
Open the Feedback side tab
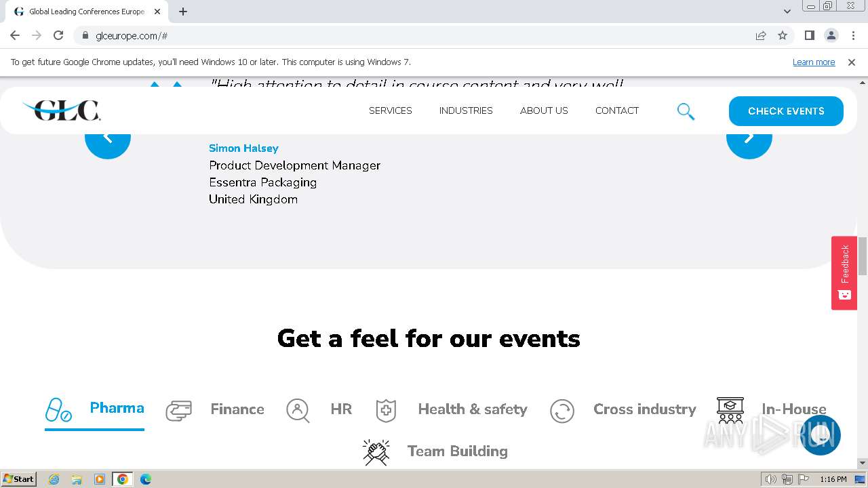pyautogui.click(x=844, y=273)
